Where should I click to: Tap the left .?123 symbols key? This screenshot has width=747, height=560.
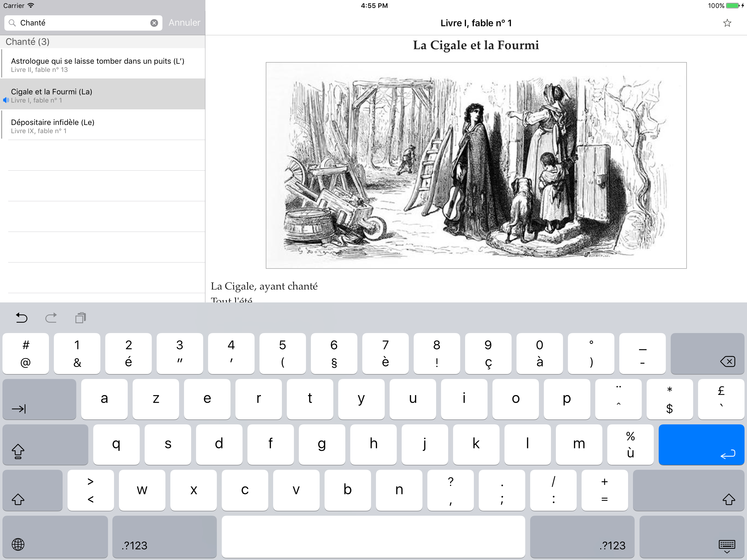point(164,537)
